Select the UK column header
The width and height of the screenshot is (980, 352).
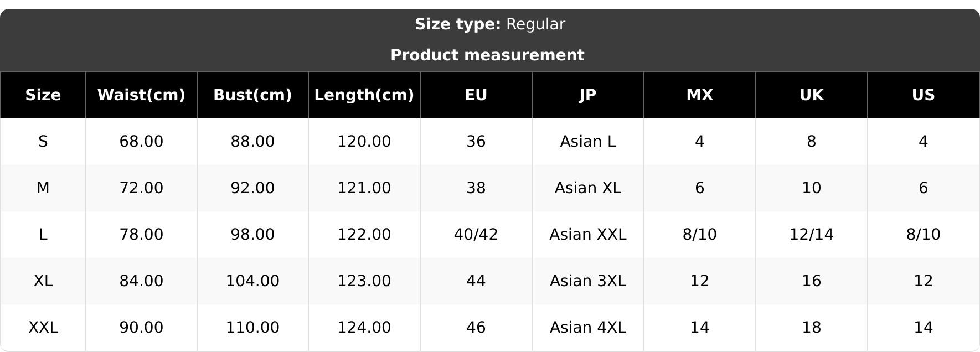click(x=812, y=95)
